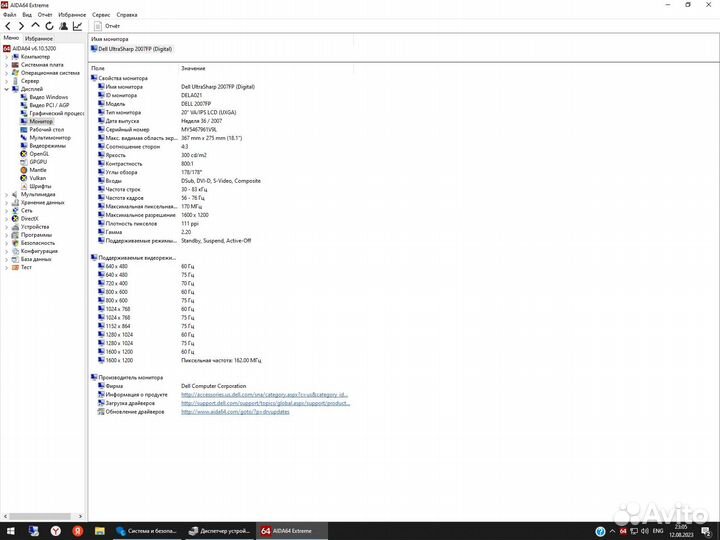Open the Отчёт menu in menu bar
Image resolution: width=720 pixels, height=540 pixels.
(45, 15)
